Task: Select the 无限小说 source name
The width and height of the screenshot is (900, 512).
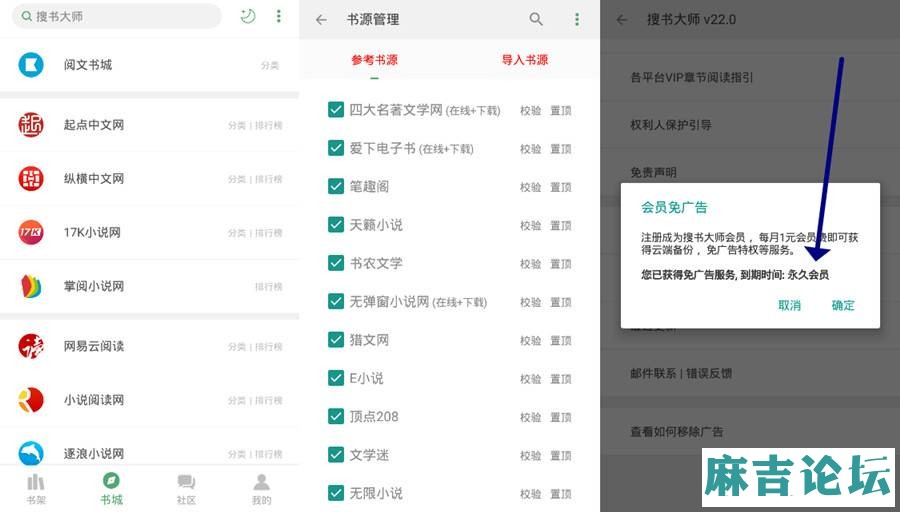Action: tap(376, 493)
